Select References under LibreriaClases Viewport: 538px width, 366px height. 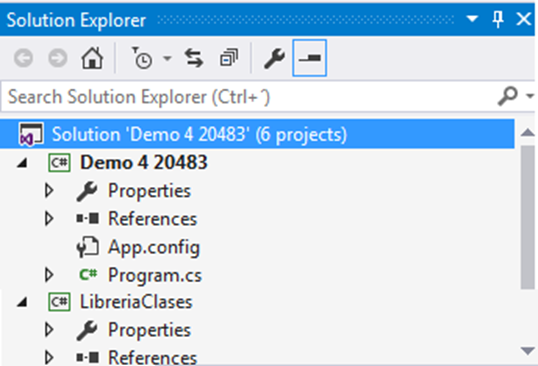152,357
